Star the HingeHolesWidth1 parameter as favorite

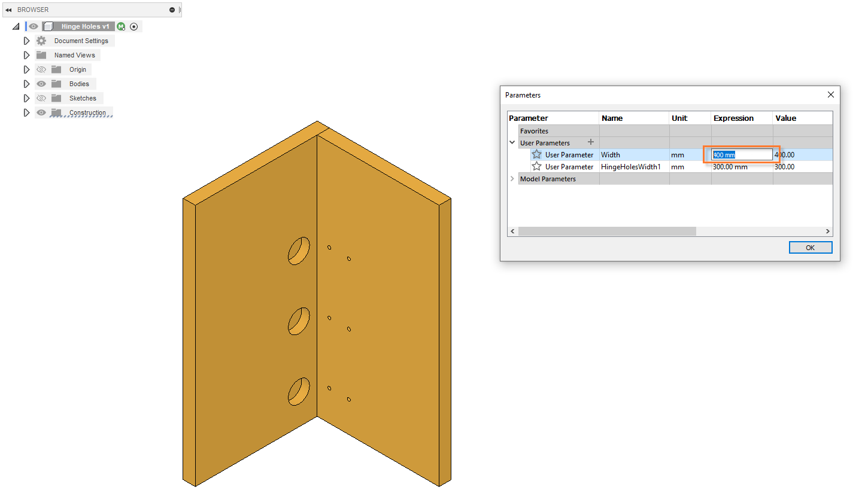[x=536, y=166]
